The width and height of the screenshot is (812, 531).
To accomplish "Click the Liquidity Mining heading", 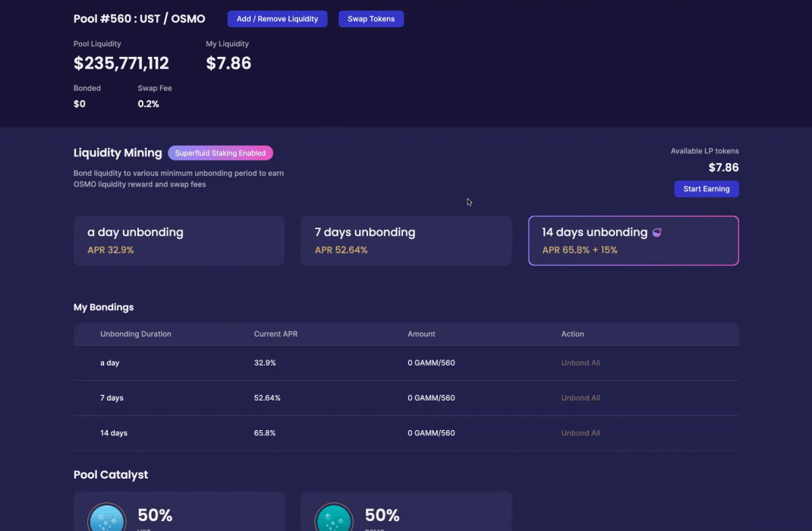I will pyautogui.click(x=118, y=152).
